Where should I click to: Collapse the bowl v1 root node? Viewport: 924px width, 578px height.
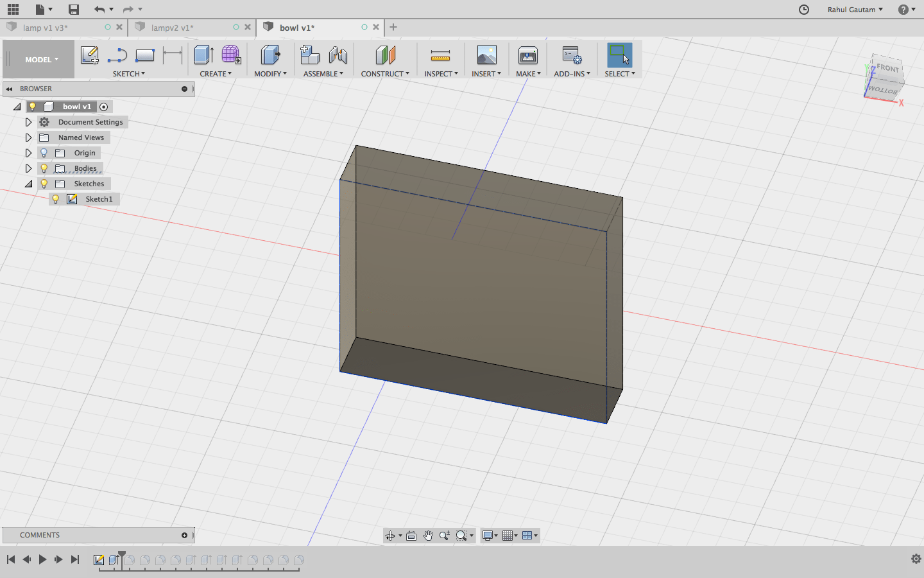click(x=17, y=107)
